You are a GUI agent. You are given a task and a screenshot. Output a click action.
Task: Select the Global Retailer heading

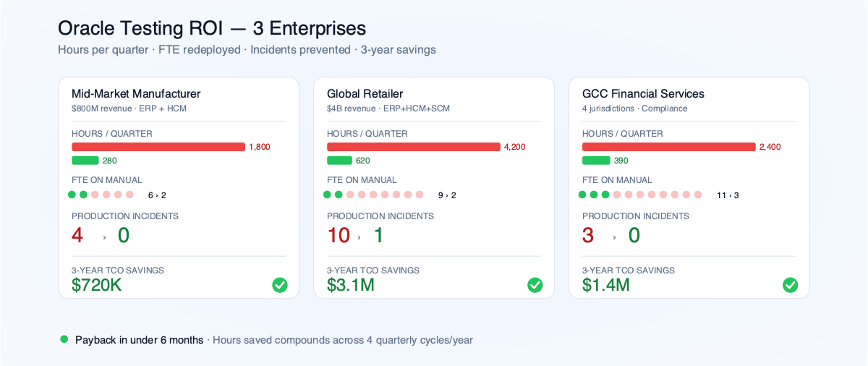pyautogui.click(x=365, y=93)
